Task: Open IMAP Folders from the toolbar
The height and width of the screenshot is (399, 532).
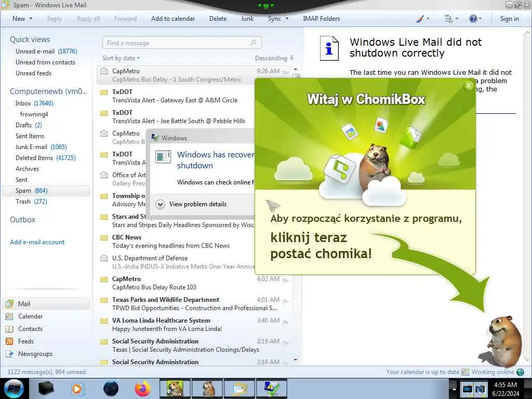Action: tap(321, 19)
